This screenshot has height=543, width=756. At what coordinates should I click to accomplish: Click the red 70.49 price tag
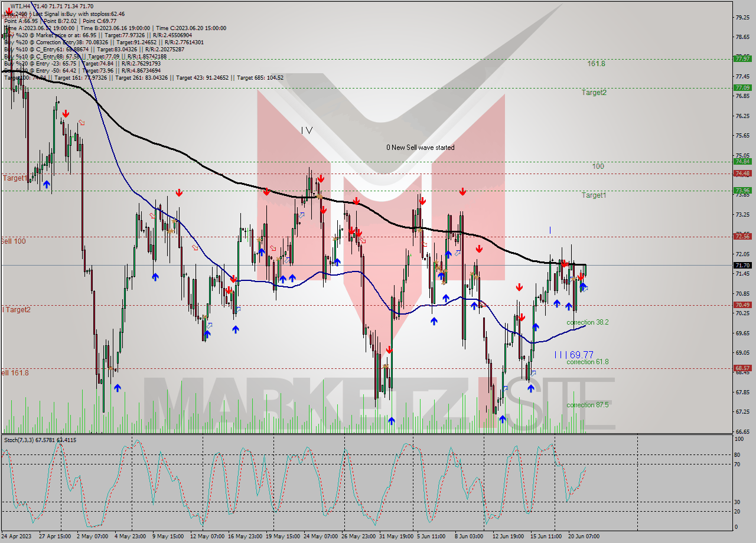742,305
